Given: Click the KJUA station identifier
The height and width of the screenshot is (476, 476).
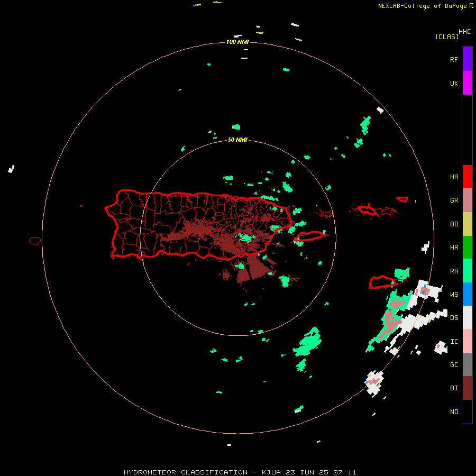Looking at the screenshot, I should [272, 472].
